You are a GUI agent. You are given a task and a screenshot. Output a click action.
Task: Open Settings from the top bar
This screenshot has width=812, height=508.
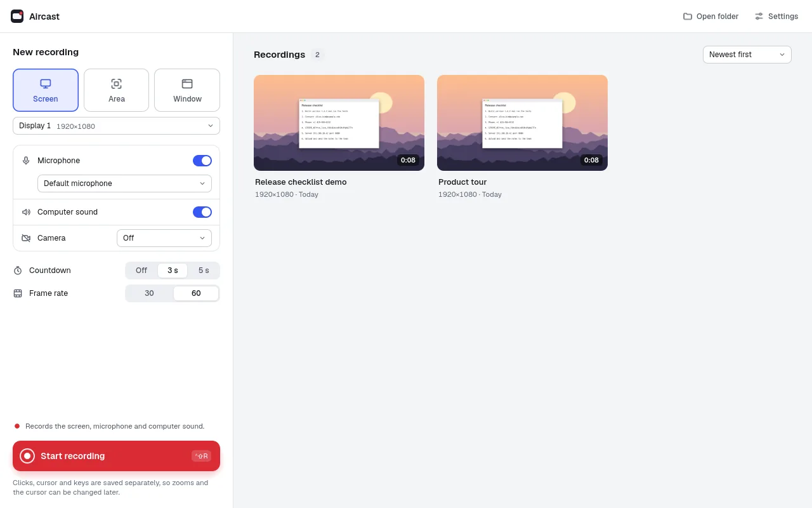click(x=776, y=17)
